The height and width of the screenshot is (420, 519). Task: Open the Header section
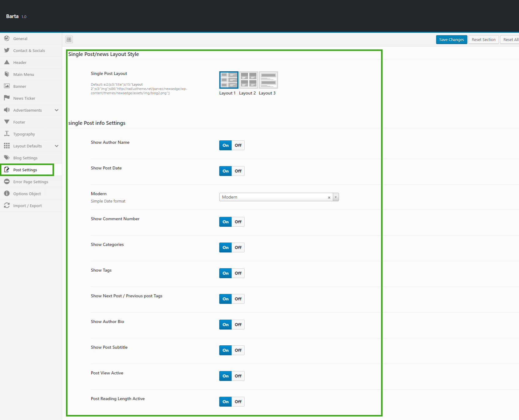click(x=31, y=62)
